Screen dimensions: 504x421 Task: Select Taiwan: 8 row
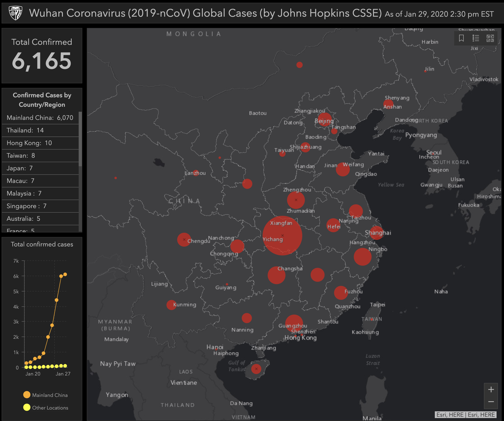point(40,155)
